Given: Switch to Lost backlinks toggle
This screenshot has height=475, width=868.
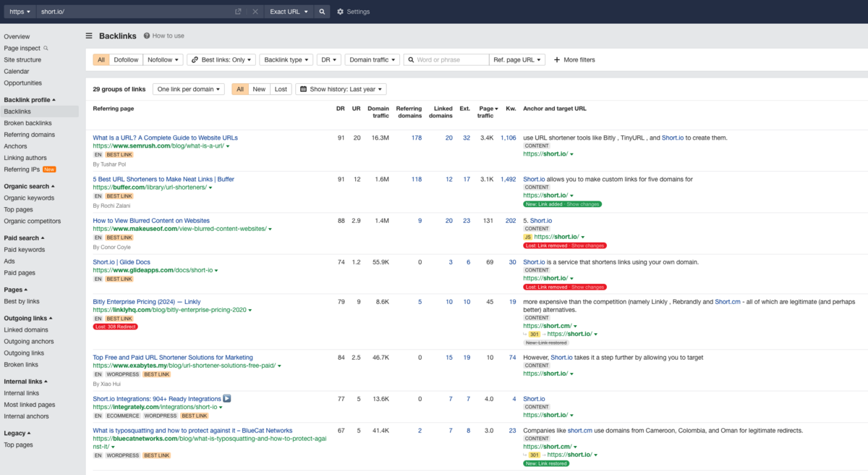Looking at the screenshot, I should click(x=281, y=89).
